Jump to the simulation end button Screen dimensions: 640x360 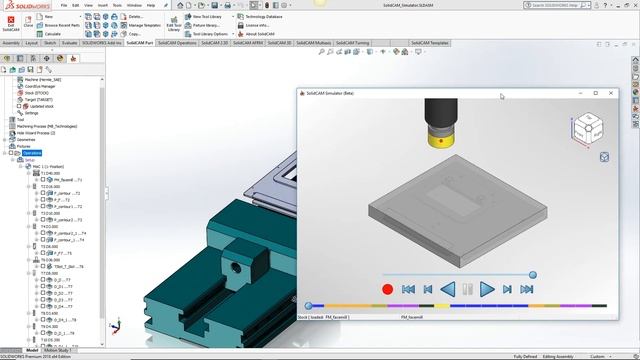point(527,289)
